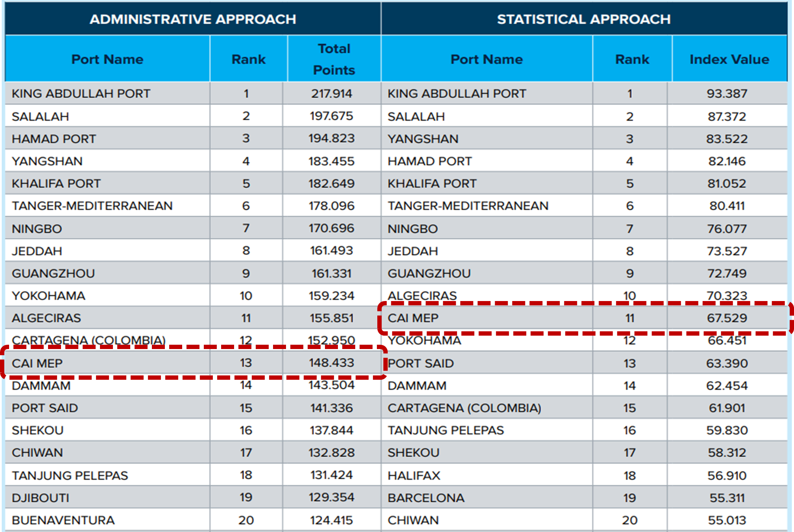Click the 178.096 points value
The image size is (794, 532).
click(331, 206)
